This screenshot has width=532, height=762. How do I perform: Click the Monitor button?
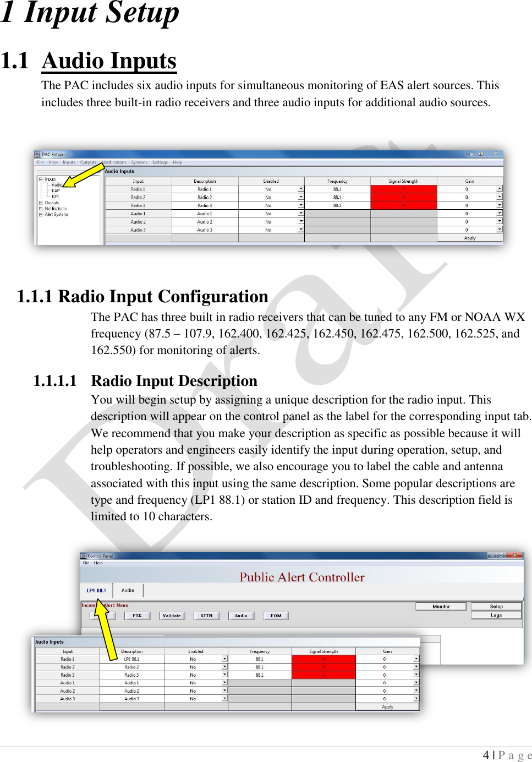(x=441, y=606)
